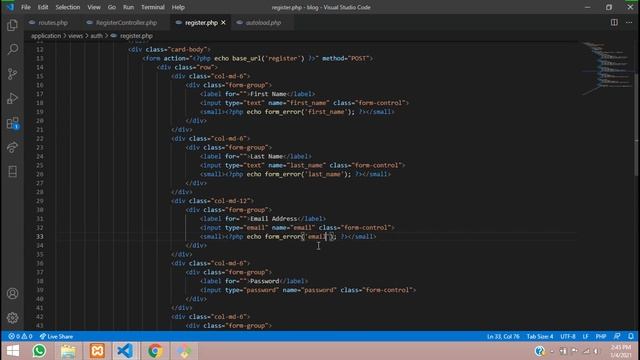Image resolution: width=640 pixels, height=360 pixels.
Task: Place cursor on 'Email Address' label text
Action: (x=273, y=219)
